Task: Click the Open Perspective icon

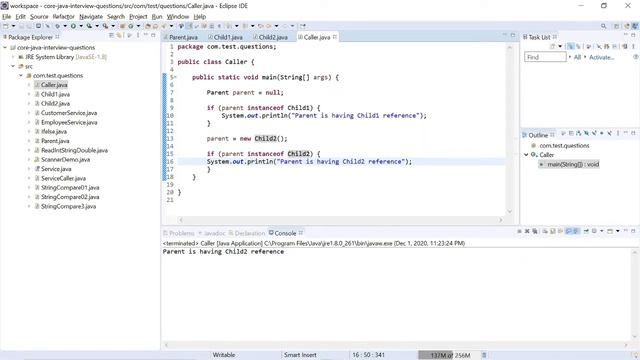Action: (616, 26)
